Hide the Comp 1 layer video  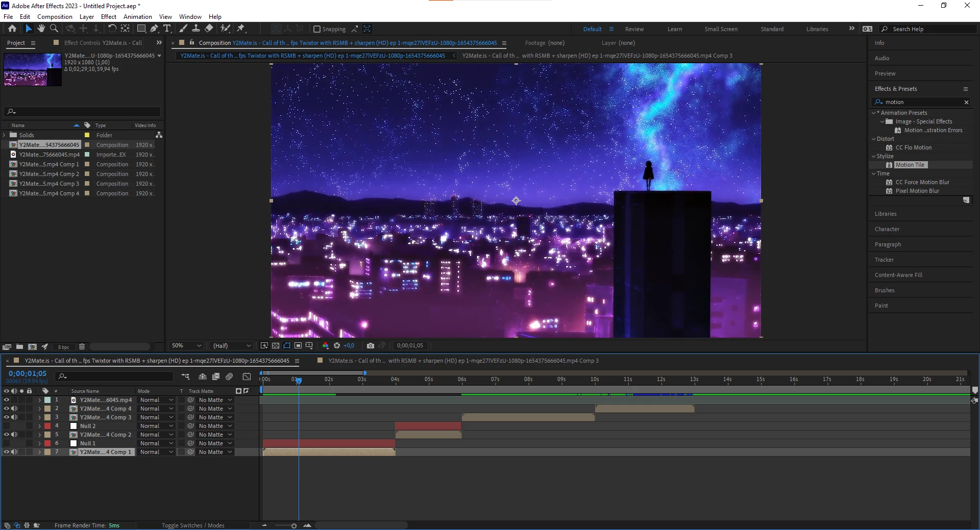coord(7,452)
